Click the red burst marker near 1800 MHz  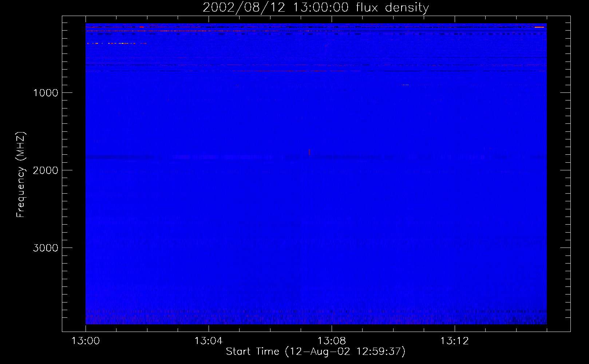point(309,152)
